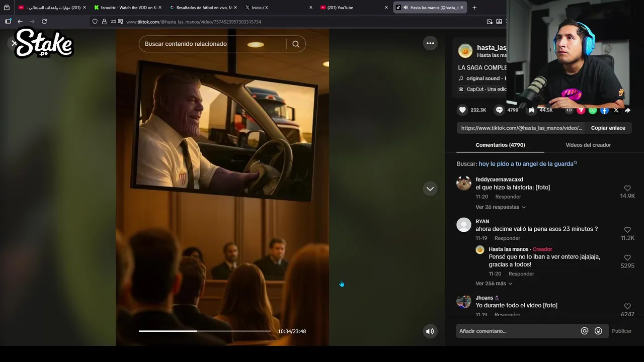
Task: Click the blocked autoplay icon in address bar
Action: (x=120, y=22)
